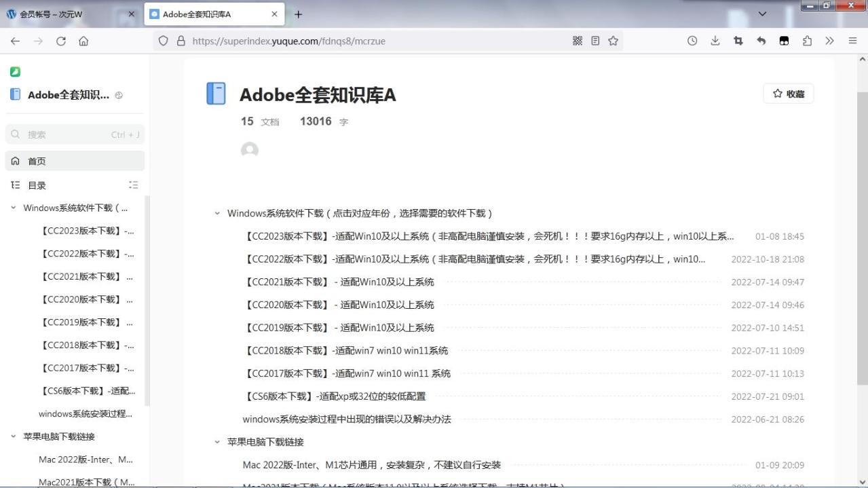The height and width of the screenshot is (488, 868).
Task: Open the downloads arrow icon
Action: click(715, 41)
